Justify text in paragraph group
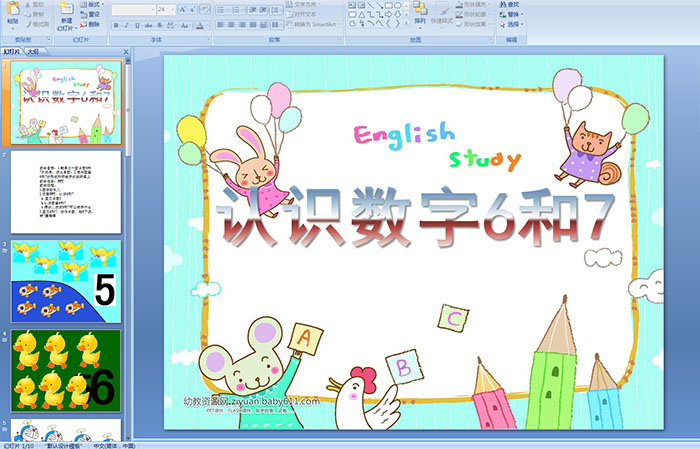 (x=253, y=25)
